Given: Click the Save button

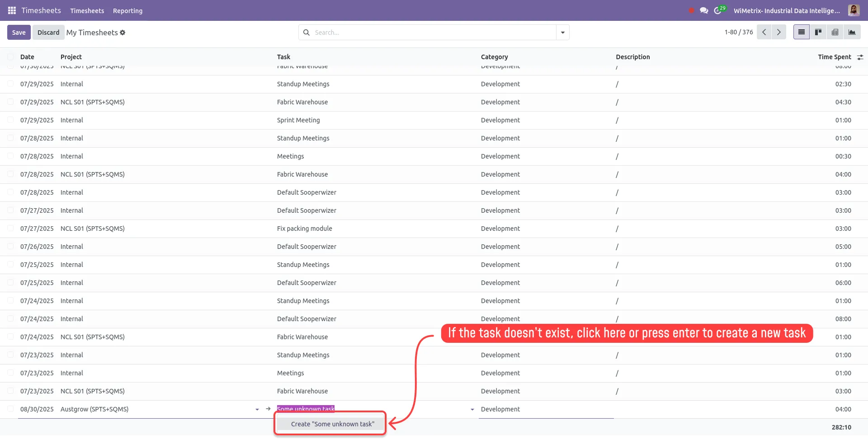Looking at the screenshot, I should 19,33.
